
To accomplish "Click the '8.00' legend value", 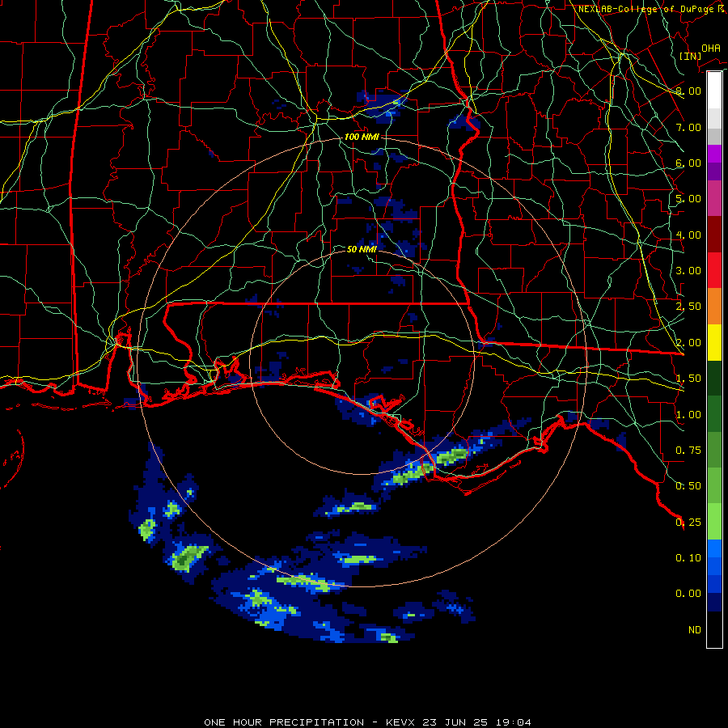I will tap(688, 91).
